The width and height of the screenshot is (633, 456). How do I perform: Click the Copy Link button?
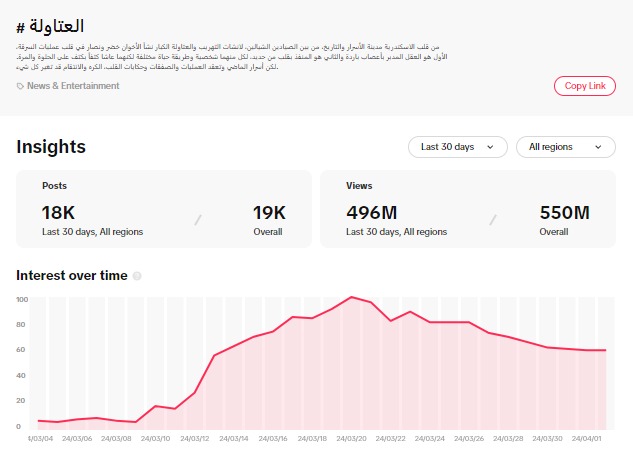[x=584, y=86]
